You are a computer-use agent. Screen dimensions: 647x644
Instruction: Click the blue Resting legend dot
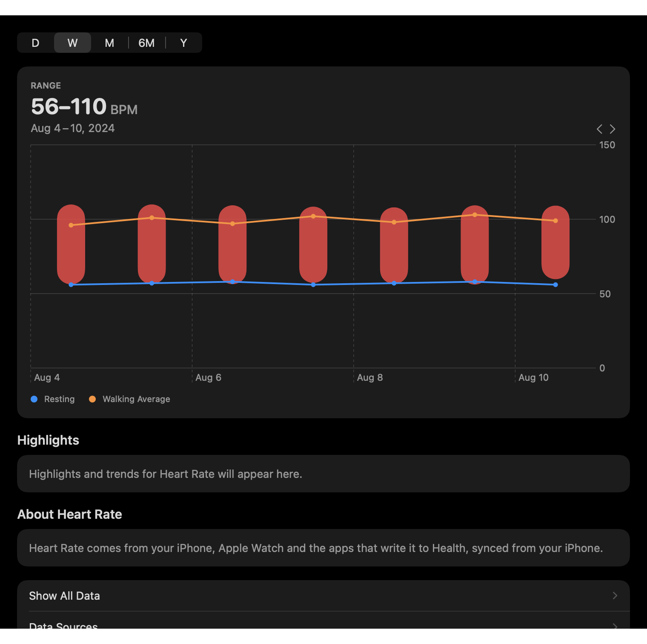click(34, 399)
